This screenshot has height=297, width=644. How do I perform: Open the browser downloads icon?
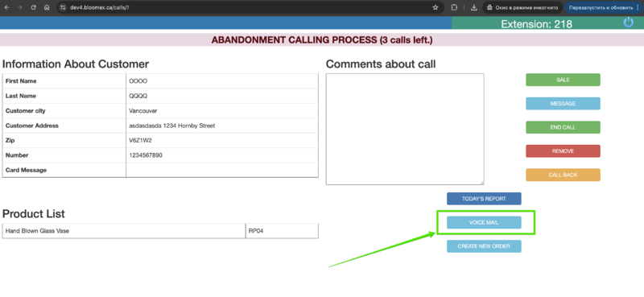473,7
